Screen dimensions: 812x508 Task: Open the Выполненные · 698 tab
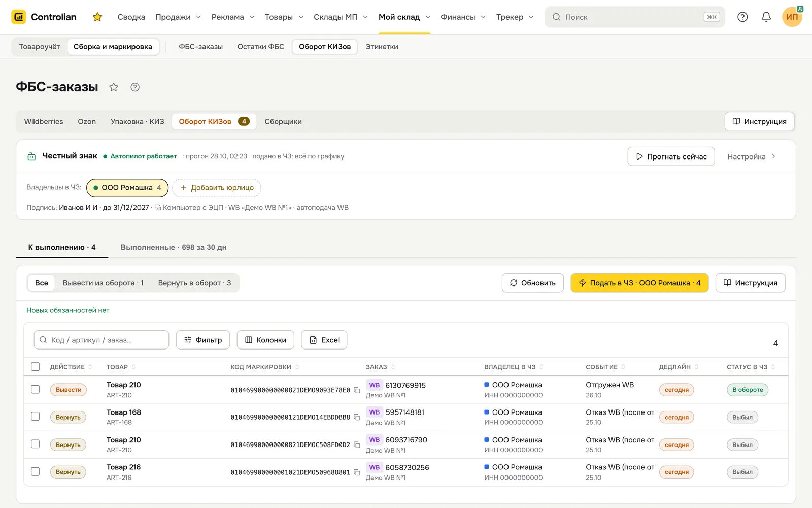(174, 247)
